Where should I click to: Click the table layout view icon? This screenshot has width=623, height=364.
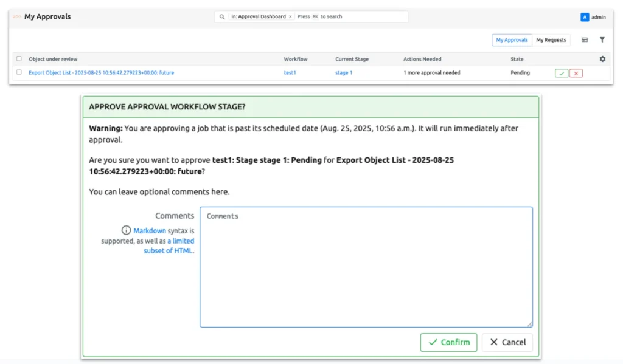tap(585, 39)
